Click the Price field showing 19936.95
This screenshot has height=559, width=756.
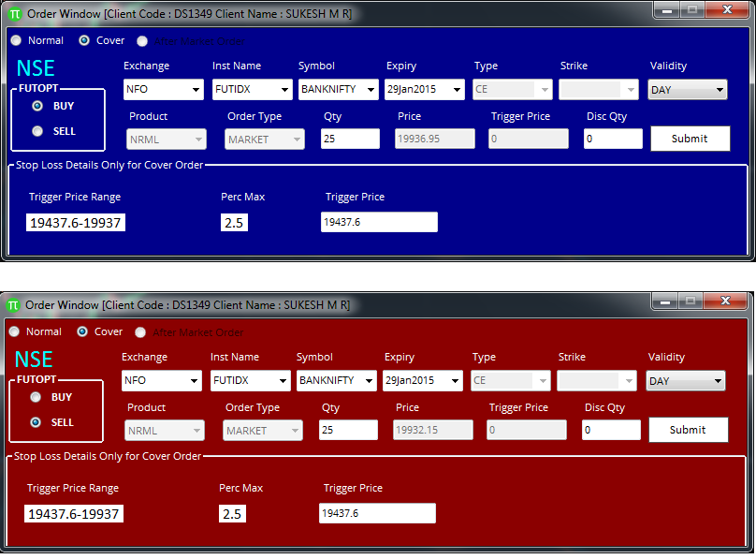(434, 139)
